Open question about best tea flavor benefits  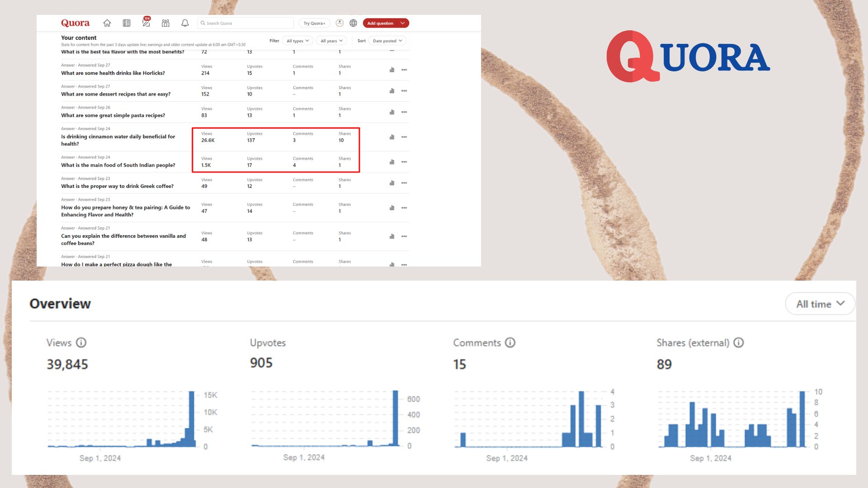click(123, 52)
